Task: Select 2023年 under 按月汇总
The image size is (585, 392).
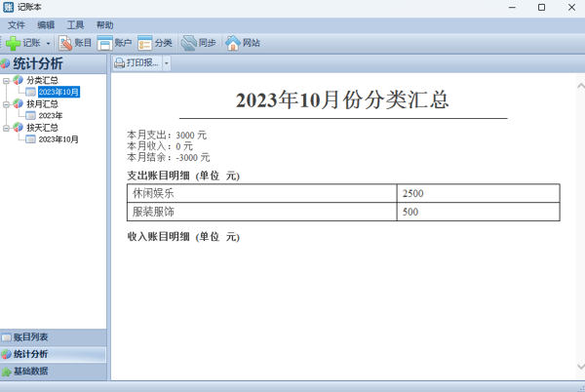Action: [x=50, y=116]
